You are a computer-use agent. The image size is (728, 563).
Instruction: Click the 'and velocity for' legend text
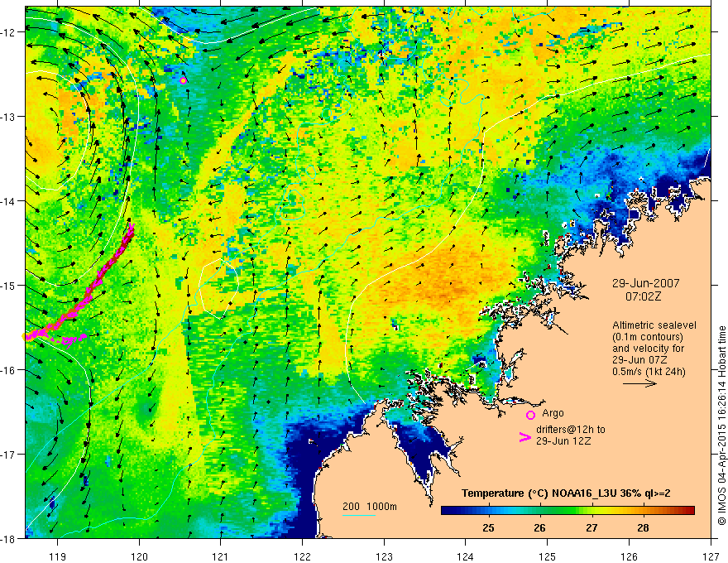(648, 349)
